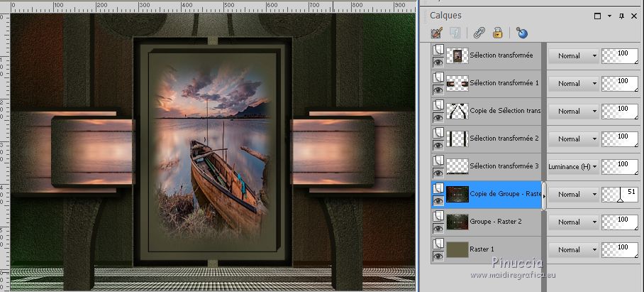Screen dimensions: 644x292
Task: Click the greyed-out layer styles icon
Action: click(455, 33)
